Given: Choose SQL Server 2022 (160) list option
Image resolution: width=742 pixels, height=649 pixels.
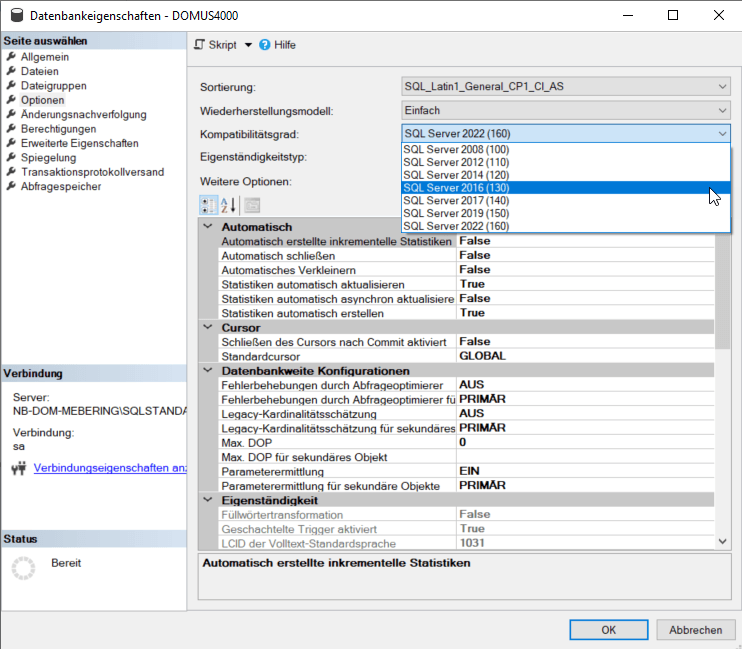Looking at the screenshot, I should tap(565, 226).
